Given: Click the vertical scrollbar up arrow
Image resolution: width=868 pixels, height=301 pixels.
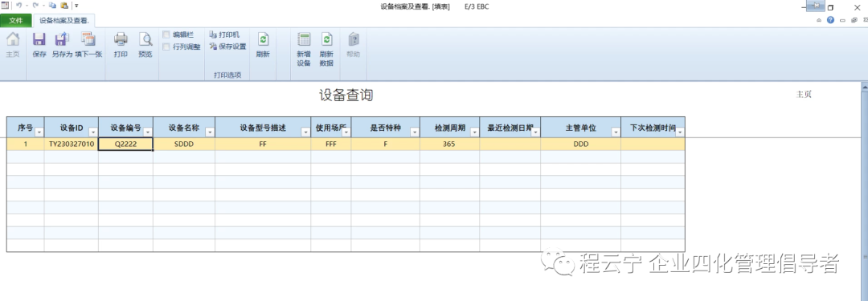Looking at the screenshot, I should click(864, 87).
